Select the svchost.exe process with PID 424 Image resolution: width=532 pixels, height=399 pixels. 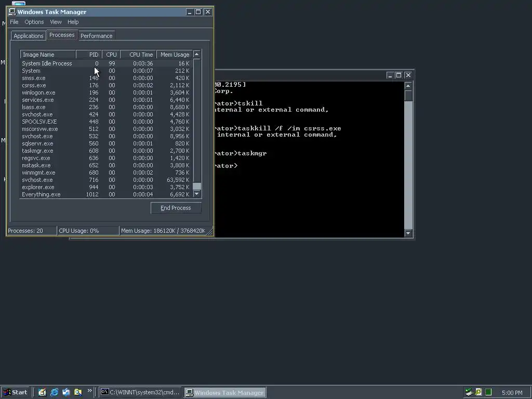pos(106,114)
